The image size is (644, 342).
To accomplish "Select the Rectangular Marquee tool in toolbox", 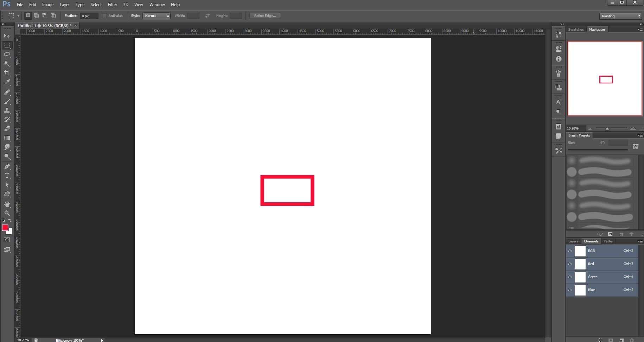I will (x=7, y=45).
